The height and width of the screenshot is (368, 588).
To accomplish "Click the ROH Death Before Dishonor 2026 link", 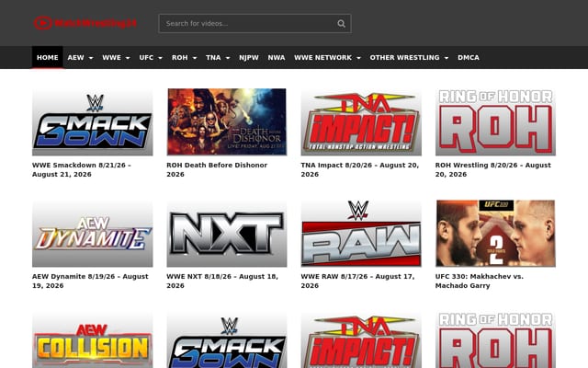I will point(217,169).
